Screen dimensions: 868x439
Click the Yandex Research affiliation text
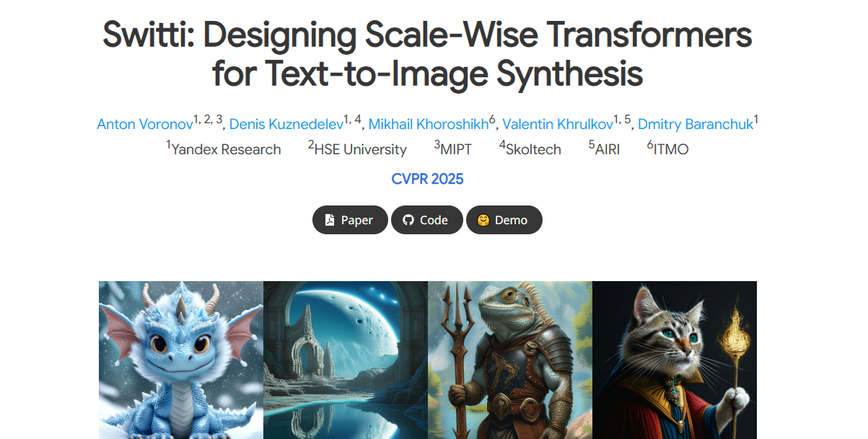pyautogui.click(x=226, y=149)
